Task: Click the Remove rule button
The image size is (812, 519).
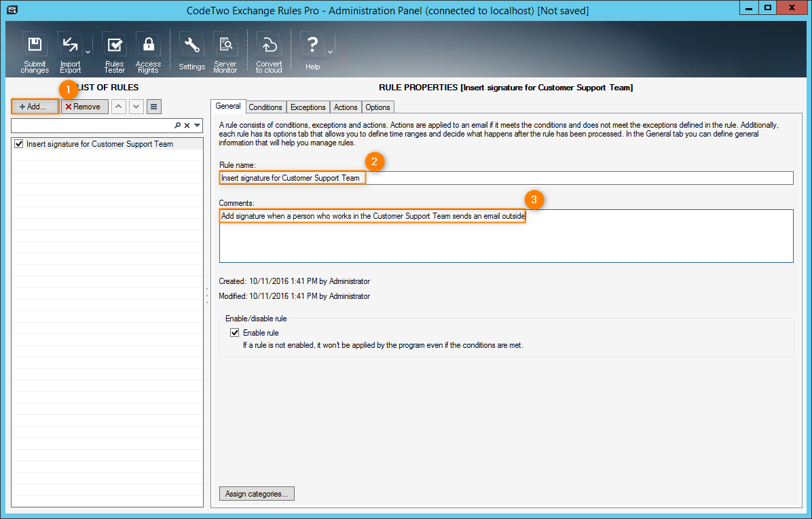Action: coord(84,107)
